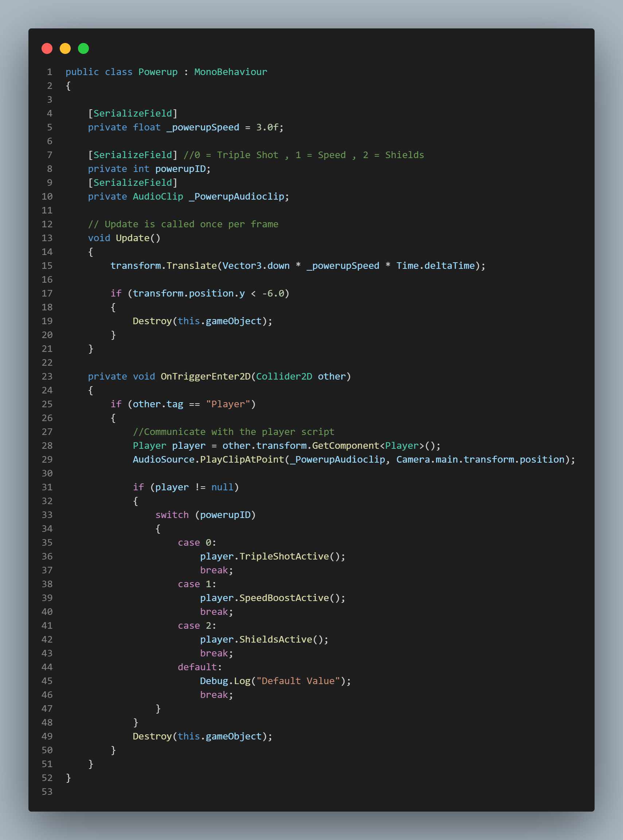Click 'MonoBehaviour' on line 1

point(230,72)
